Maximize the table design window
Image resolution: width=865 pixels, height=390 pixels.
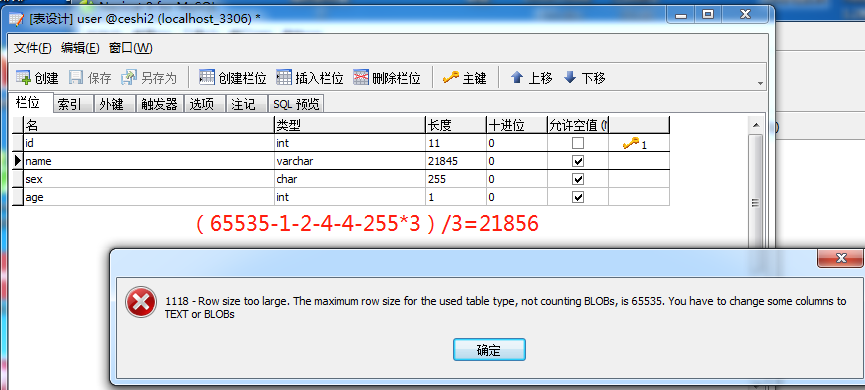708,15
